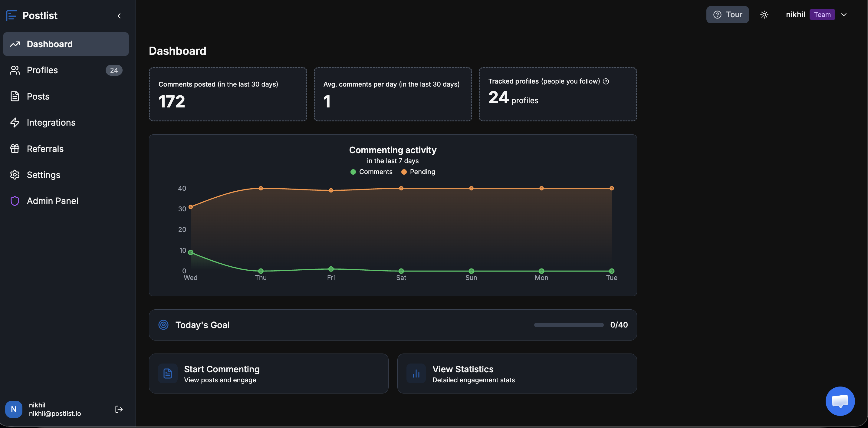The width and height of the screenshot is (868, 428).
Task: Click the Today's Goal progress bar
Action: [x=568, y=325]
